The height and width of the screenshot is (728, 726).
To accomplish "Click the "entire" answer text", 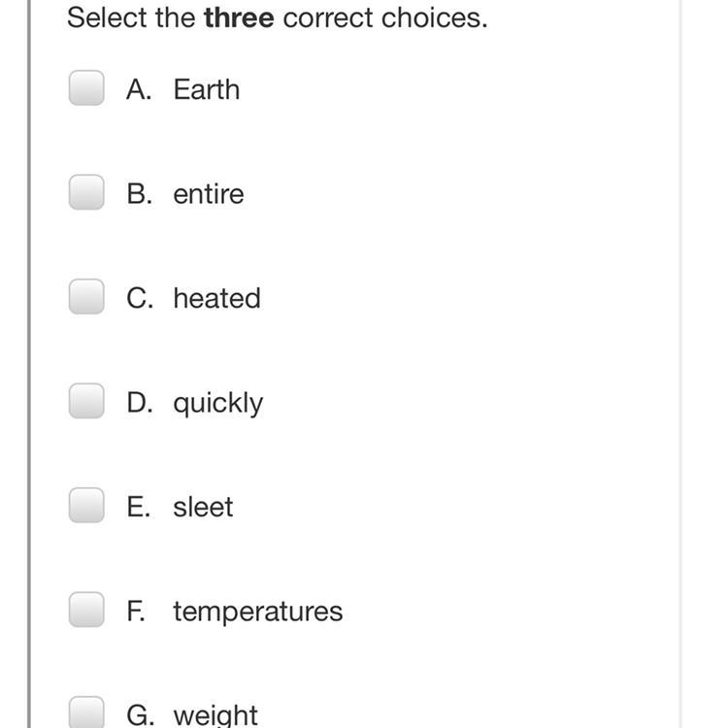I will 208,193.
